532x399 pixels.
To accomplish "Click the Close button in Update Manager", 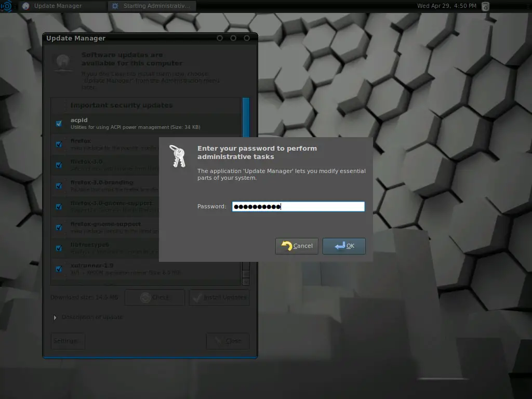I will coord(228,341).
